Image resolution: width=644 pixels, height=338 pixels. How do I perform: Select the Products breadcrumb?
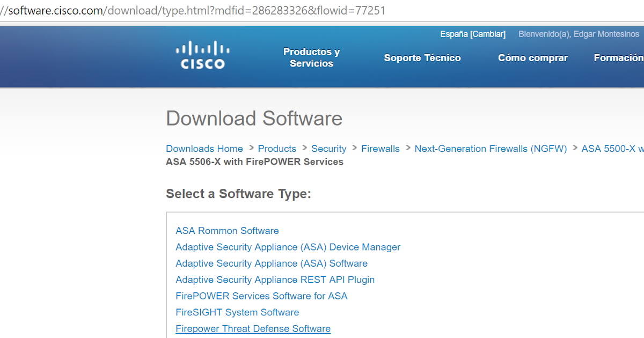tap(277, 149)
